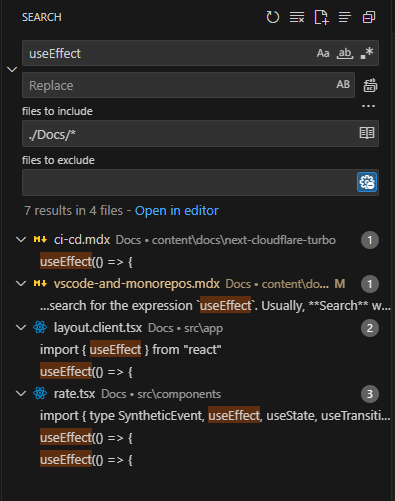
Task: Open 'search for the expression' match
Action: pos(215,306)
